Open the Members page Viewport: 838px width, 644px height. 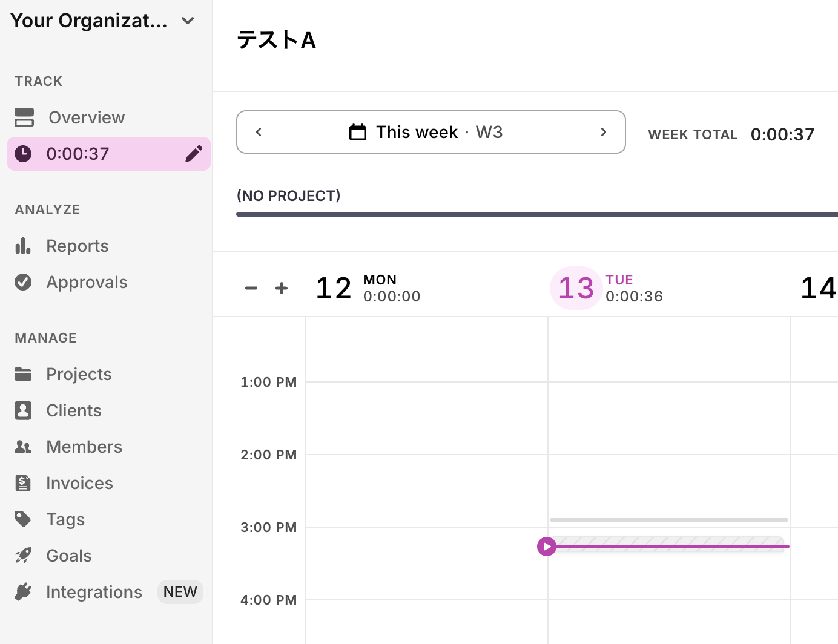tap(84, 447)
